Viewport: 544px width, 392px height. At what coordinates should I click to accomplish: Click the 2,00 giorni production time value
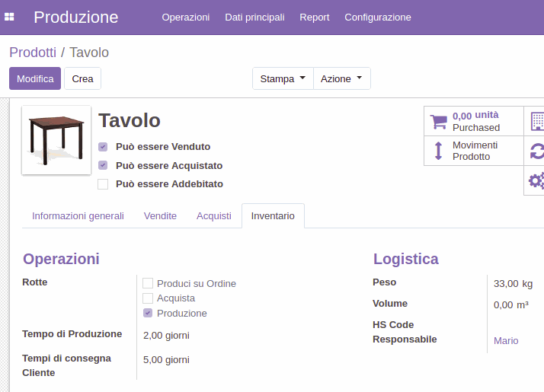(x=166, y=336)
